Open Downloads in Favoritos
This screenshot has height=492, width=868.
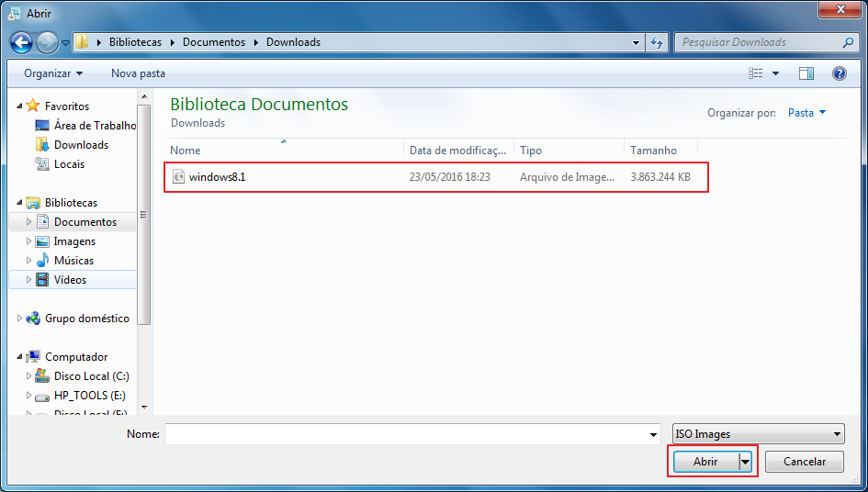tap(81, 145)
